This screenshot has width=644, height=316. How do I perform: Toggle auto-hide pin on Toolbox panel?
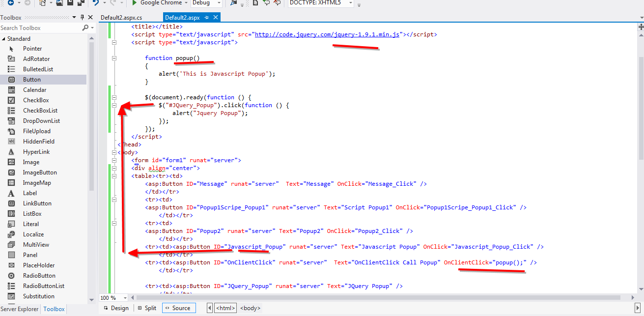[82, 18]
